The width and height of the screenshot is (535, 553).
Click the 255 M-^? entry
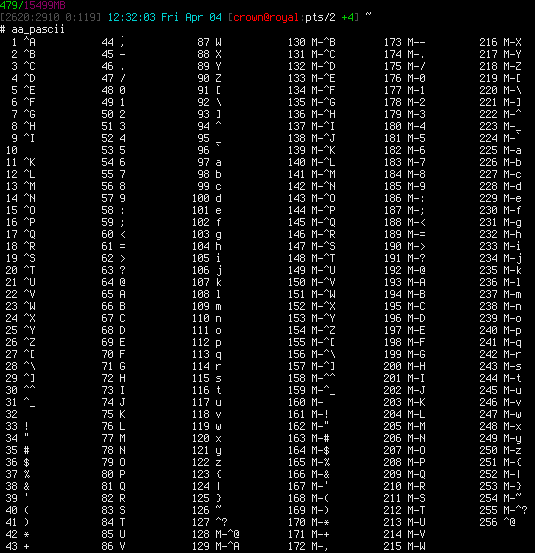click(503, 510)
